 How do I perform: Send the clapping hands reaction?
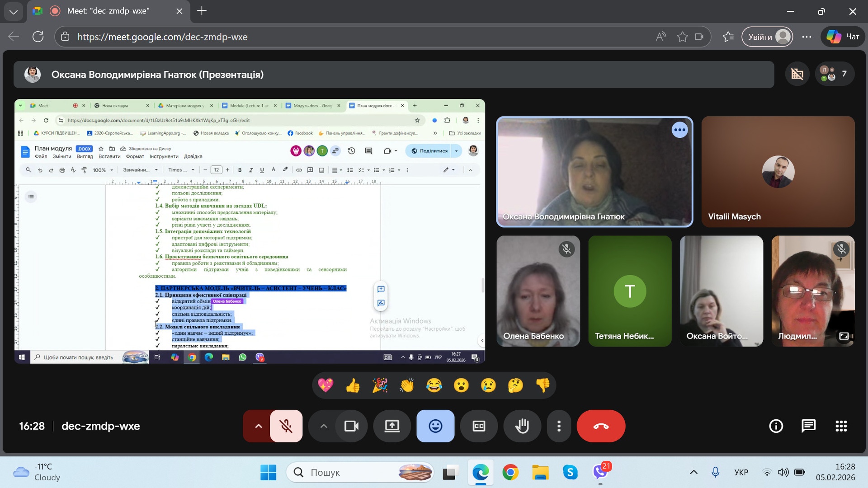point(407,385)
